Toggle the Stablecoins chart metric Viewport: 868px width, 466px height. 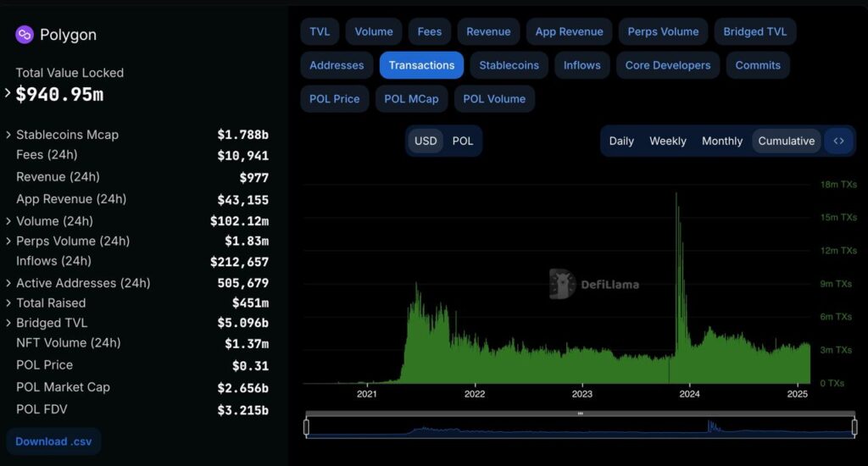click(x=509, y=65)
